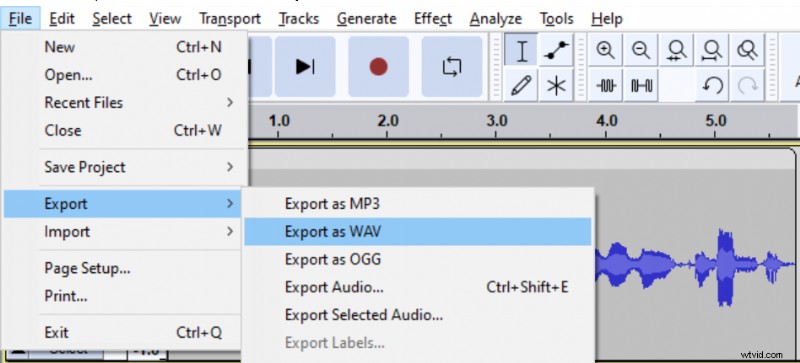The width and height of the screenshot is (800, 363).
Task: Open the Effect menu
Action: click(433, 19)
